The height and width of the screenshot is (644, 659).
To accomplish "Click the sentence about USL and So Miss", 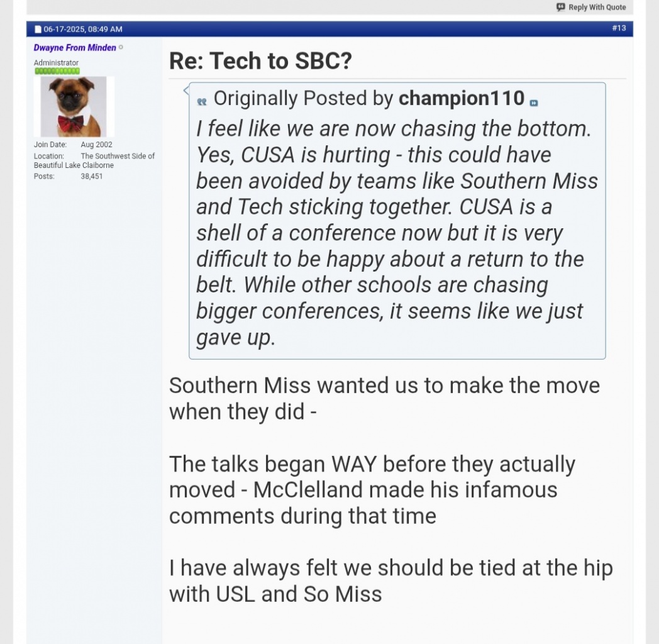I will point(390,581).
